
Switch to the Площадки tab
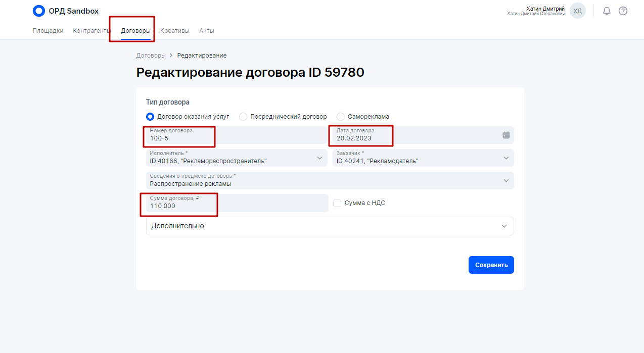click(x=48, y=31)
